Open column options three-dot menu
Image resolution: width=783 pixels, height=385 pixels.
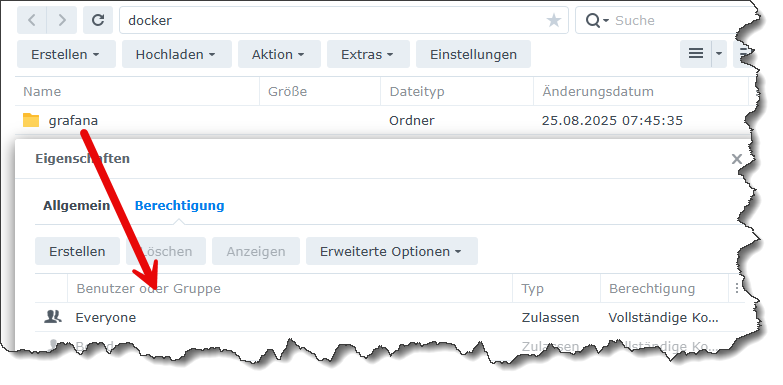point(737,288)
